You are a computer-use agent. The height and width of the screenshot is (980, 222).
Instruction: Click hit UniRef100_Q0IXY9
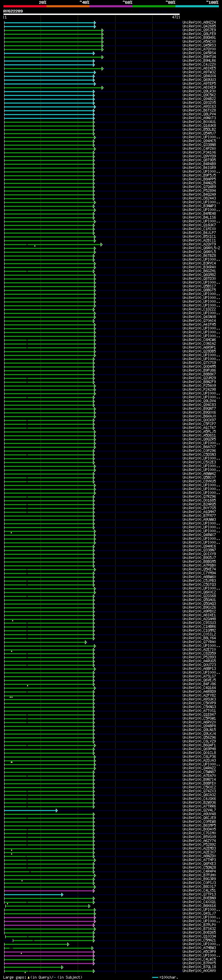coord(199,554)
